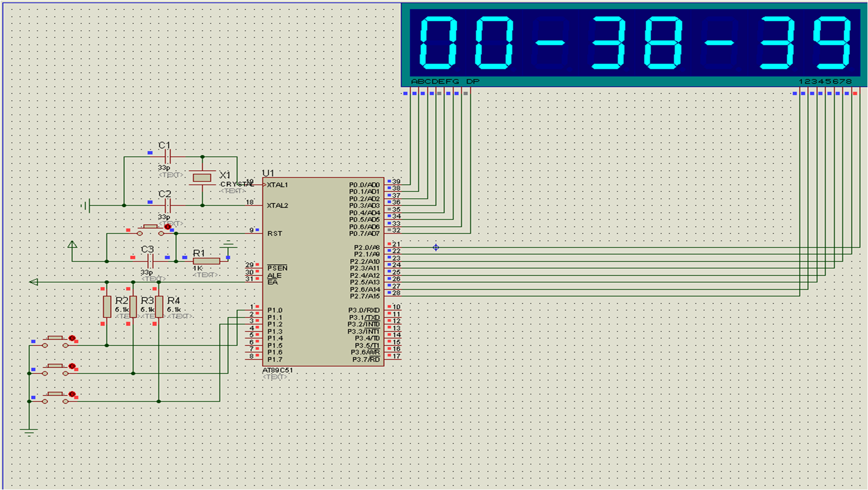The height and width of the screenshot is (490, 868).
Task: Toggle the red latch dot on the reset button
Action: (x=167, y=227)
